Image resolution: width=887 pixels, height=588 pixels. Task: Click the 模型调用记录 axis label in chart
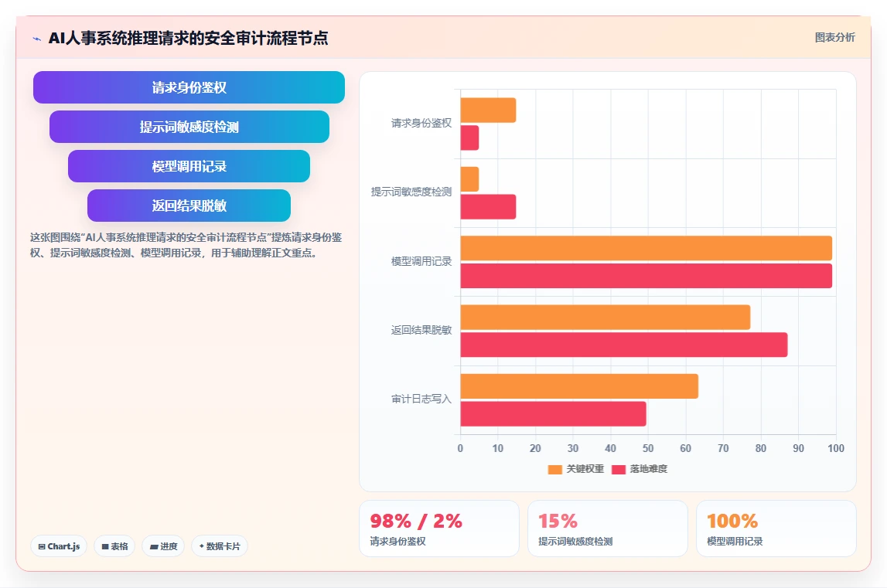(421, 261)
